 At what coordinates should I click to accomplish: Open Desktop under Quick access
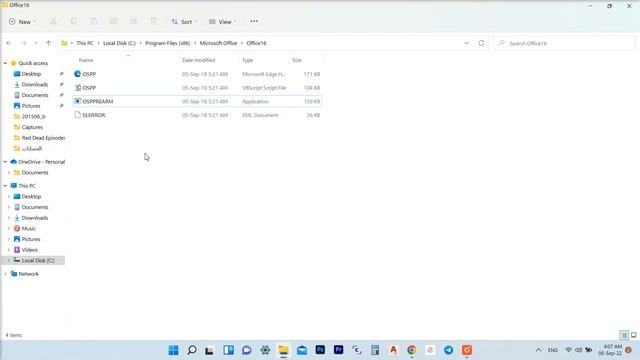31,74
